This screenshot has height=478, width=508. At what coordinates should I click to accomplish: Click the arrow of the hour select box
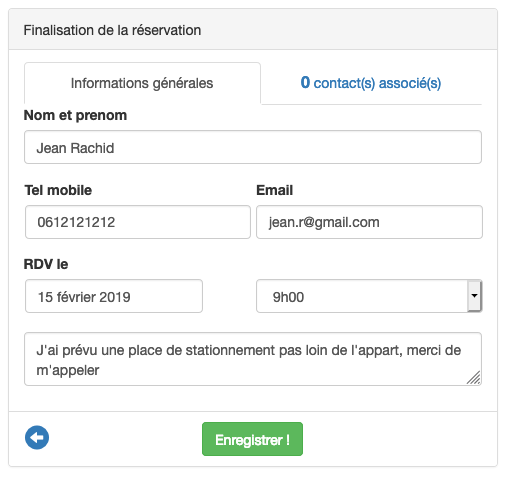point(474,296)
